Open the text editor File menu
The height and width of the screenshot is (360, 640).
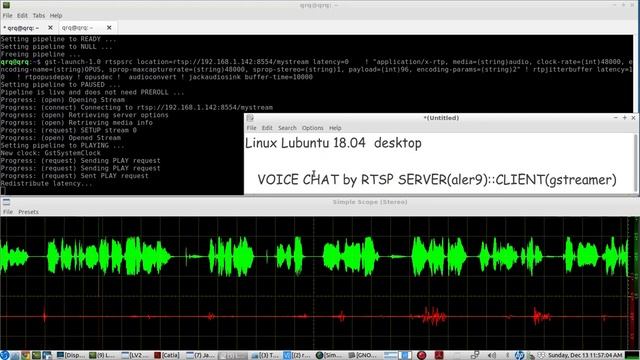tap(251, 128)
